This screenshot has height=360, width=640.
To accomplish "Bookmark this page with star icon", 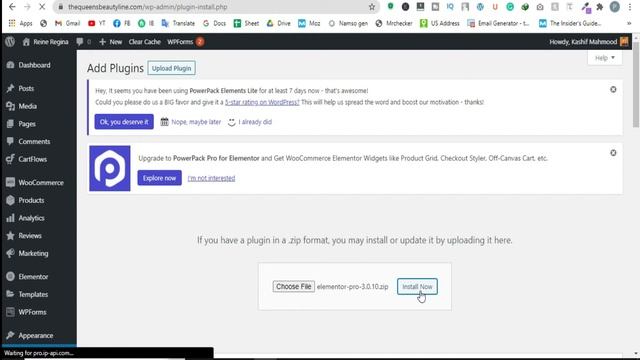I will (x=371, y=7).
